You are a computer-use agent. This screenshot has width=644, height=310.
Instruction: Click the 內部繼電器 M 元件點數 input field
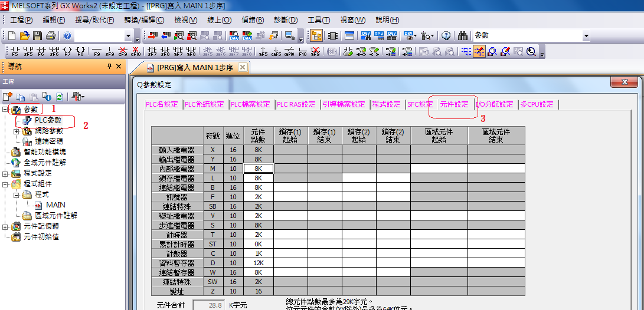pyautogui.click(x=258, y=168)
